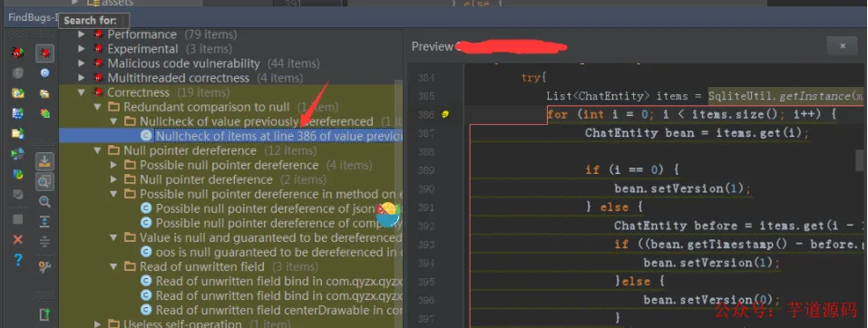Collapse the Correctness category
Image resolution: width=868 pixels, height=328 pixels.
pos(82,92)
